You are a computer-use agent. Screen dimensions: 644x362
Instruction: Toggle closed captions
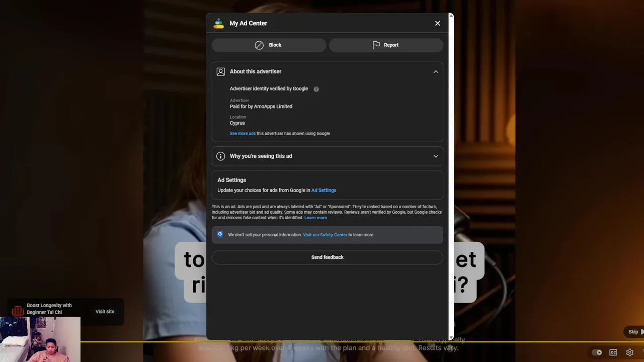pyautogui.click(x=613, y=352)
